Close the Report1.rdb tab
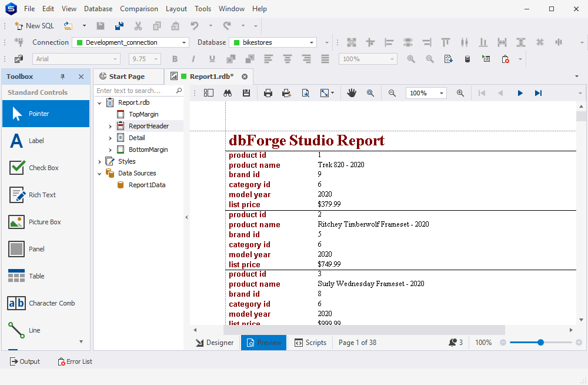Screen dimensions: 588x385 click(x=245, y=77)
